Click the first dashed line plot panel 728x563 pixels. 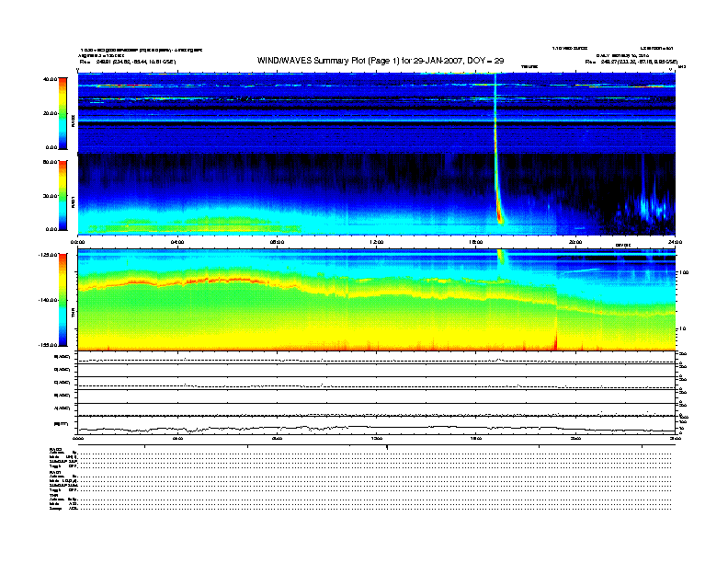(x=376, y=357)
